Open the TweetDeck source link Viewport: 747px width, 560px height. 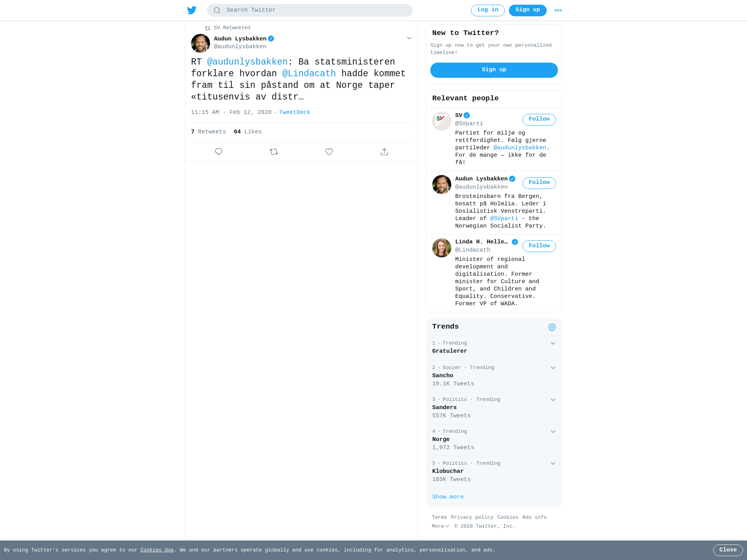click(x=295, y=112)
